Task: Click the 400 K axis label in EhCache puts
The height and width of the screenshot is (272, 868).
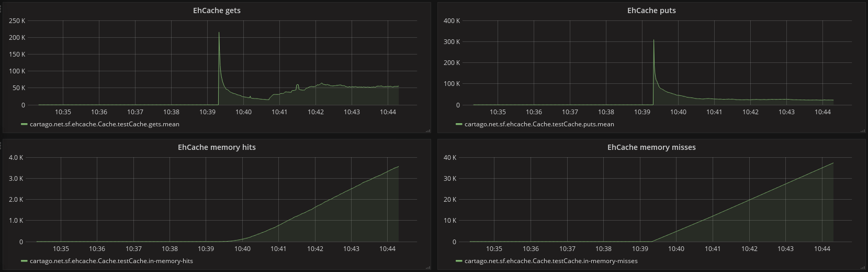Action: pos(452,21)
